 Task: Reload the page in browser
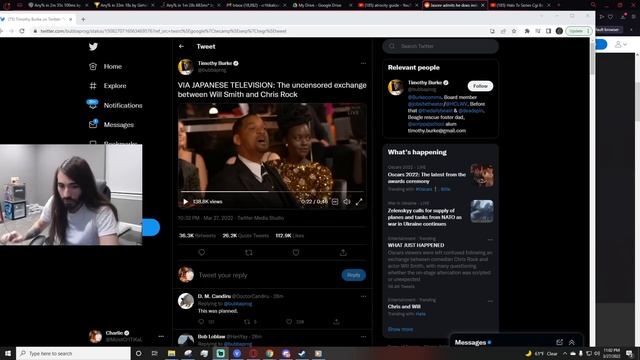point(22,31)
